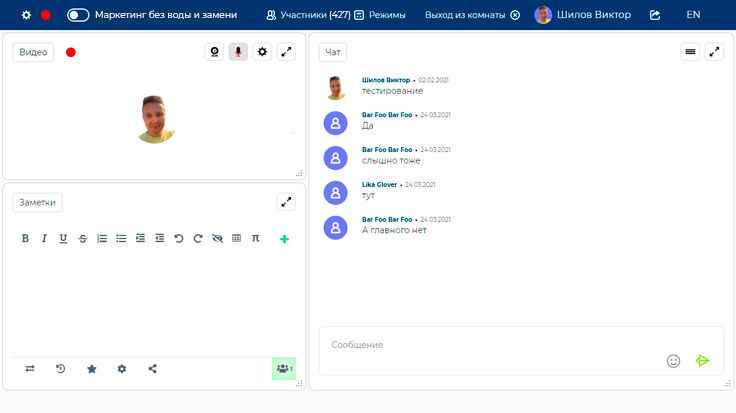Share notes using the share icon
The height and width of the screenshot is (413, 736).
(152, 369)
